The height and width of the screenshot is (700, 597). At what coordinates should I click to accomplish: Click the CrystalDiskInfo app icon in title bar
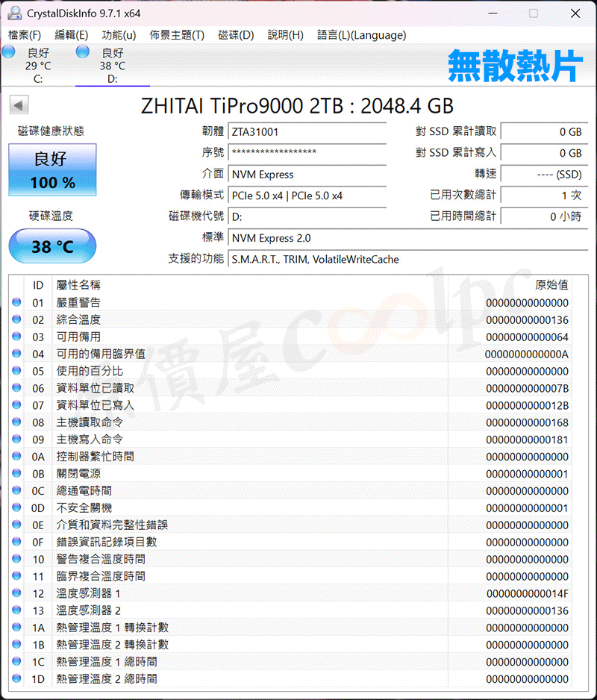click(14, 13)
